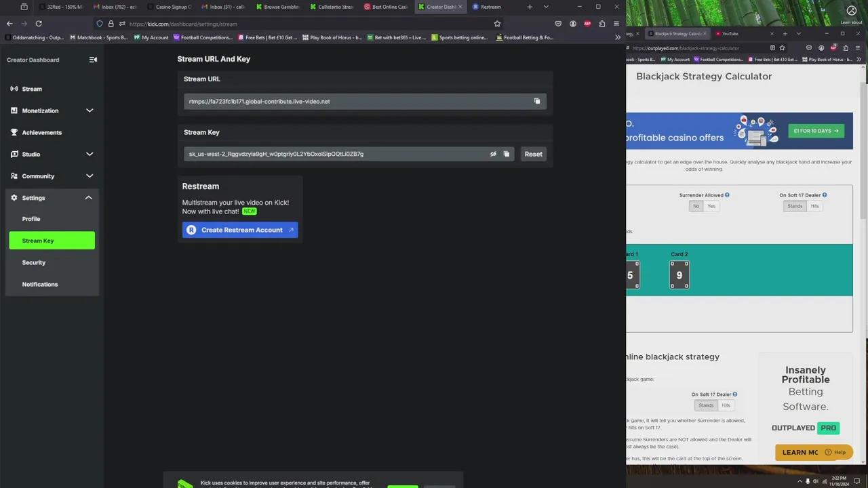Select Hits in the upper On Soft 17 Dealer option
This screenshot has height=488, width=868.
click(x=814, y=206)
